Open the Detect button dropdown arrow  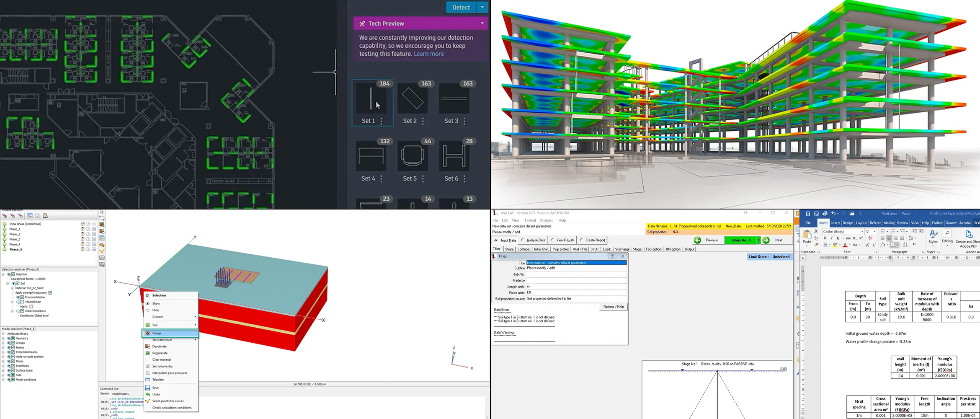coord(482,7)
